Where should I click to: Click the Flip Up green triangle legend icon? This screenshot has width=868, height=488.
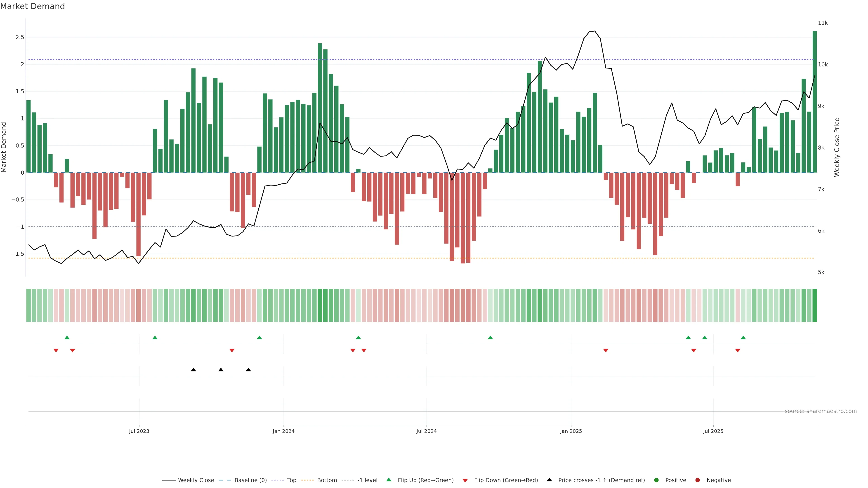[389, 480]
